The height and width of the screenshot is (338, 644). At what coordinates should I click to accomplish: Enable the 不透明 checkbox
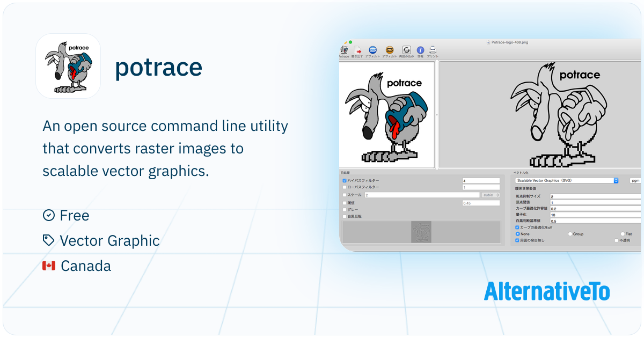click(617, 240)
